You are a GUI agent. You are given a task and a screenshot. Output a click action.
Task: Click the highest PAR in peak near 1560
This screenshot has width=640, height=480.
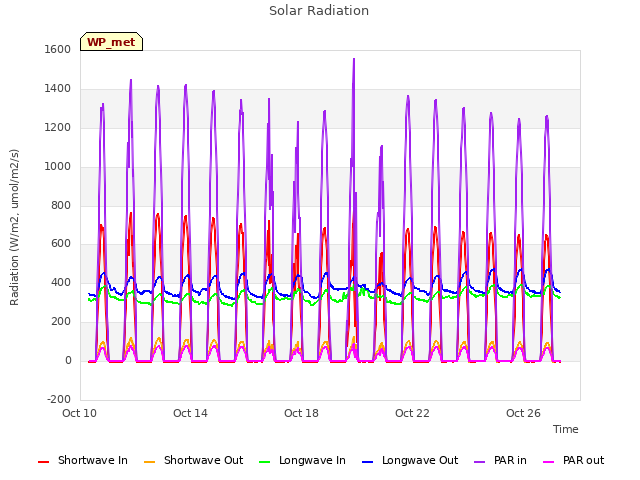click(354, 60)
